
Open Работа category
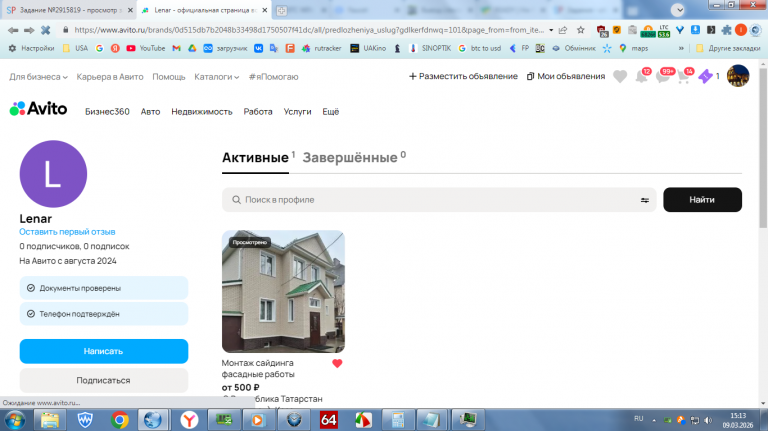258,112
